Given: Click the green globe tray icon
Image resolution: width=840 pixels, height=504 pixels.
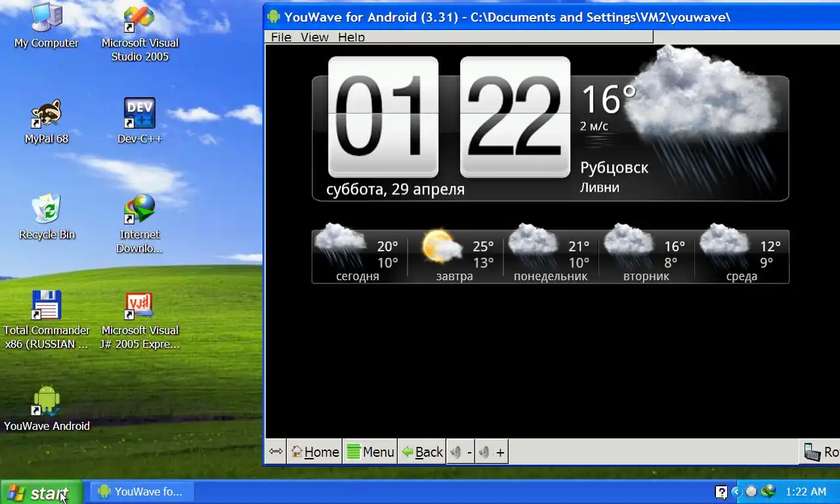Looking at the screenshot, I should coord(768,491).
